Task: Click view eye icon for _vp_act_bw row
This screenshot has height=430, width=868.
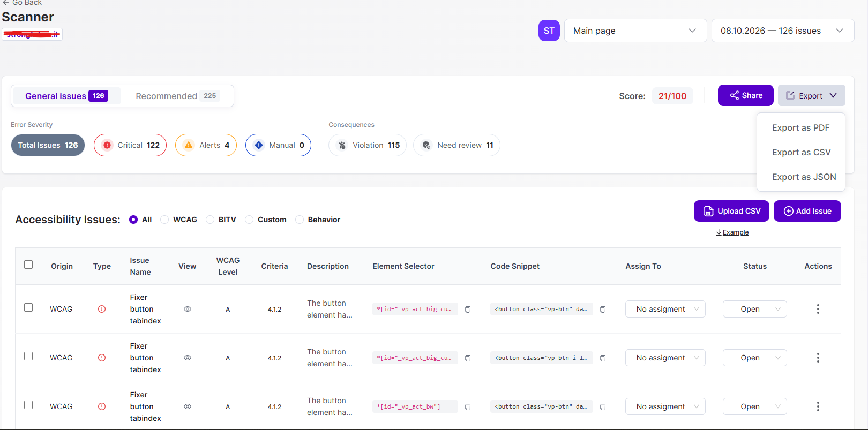Action: pos(188,406)
